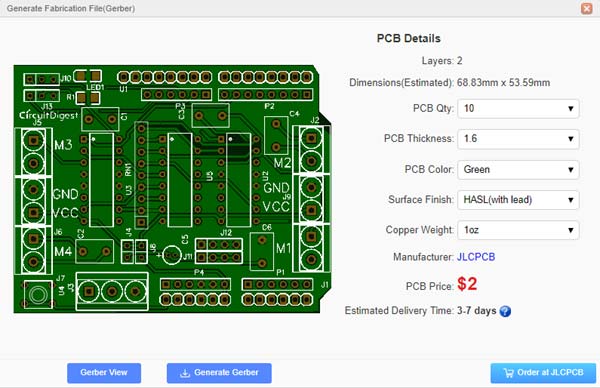The width and height of the screenshot is (600, 388).
Task: Click the PCB board preview image
Action: 172,189
